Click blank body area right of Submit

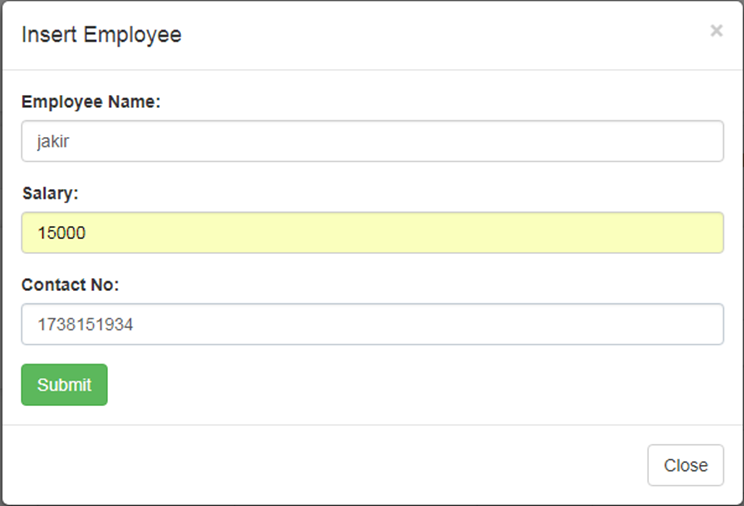click(400, 385)
